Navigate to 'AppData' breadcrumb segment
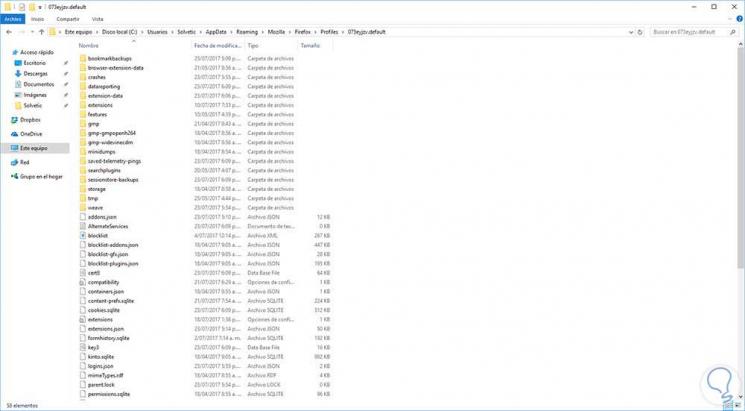 pyautogui.click(x=216, y=32)
